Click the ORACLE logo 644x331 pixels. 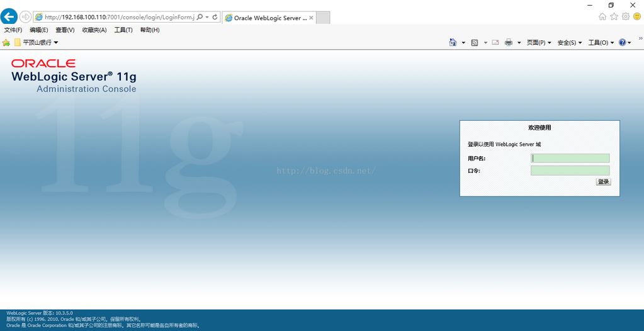pos(43,64)
